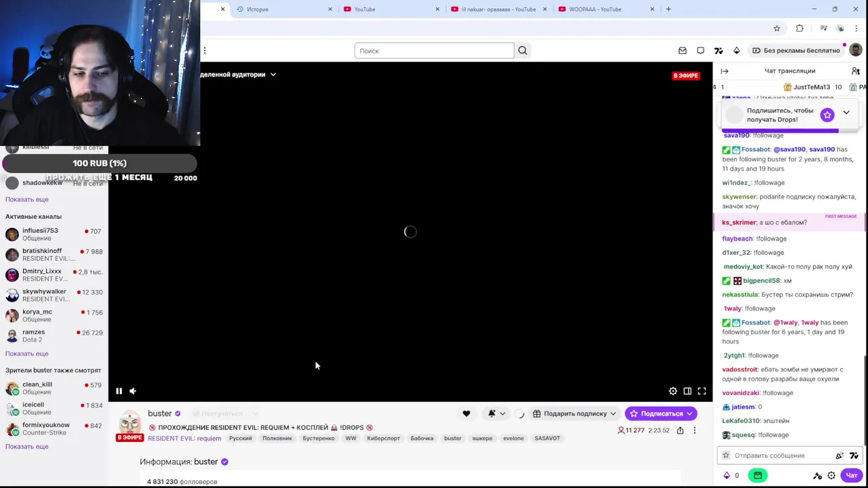Open iceicell channel in sidebar
The image size is (868, 488).
54,409
